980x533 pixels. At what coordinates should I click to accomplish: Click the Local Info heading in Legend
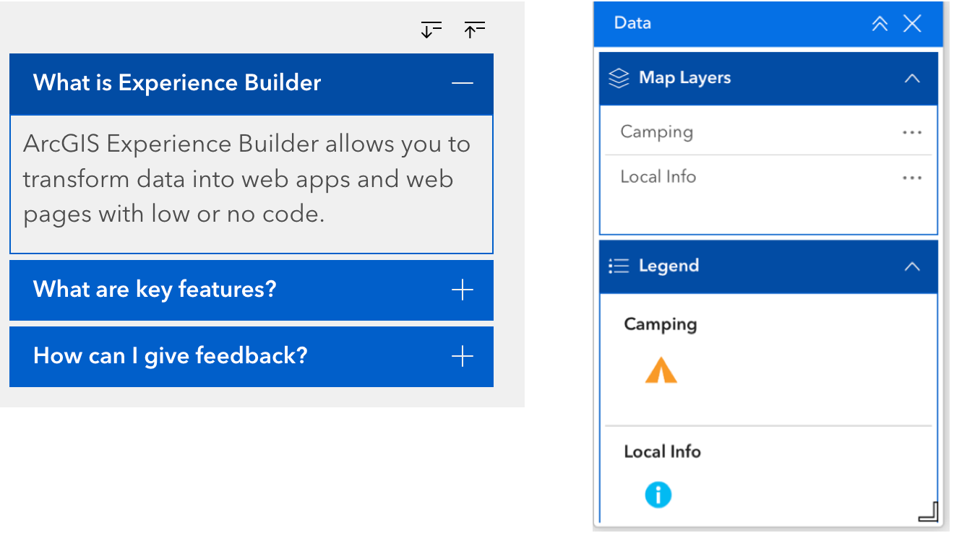663,451
